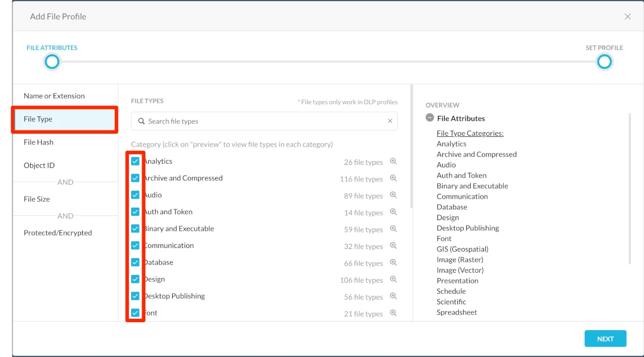644x357 pixels.
Task: Jump to the Set Profile step
Action: coord(604,62)
